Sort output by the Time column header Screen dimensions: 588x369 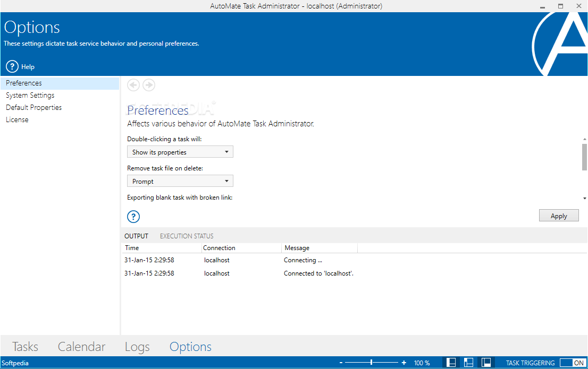162,248
